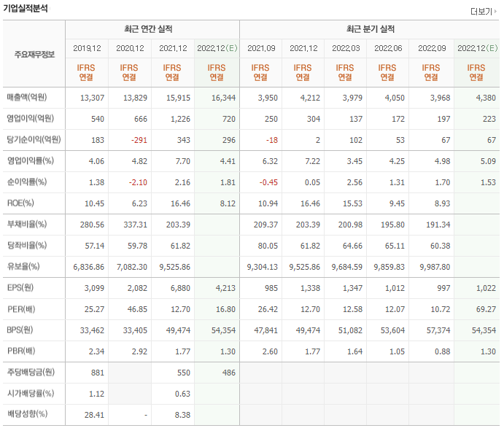Click the red -0.45 net margin value
Image resolution: width=504 pixels, height=428 pixels.
point(268,182)
